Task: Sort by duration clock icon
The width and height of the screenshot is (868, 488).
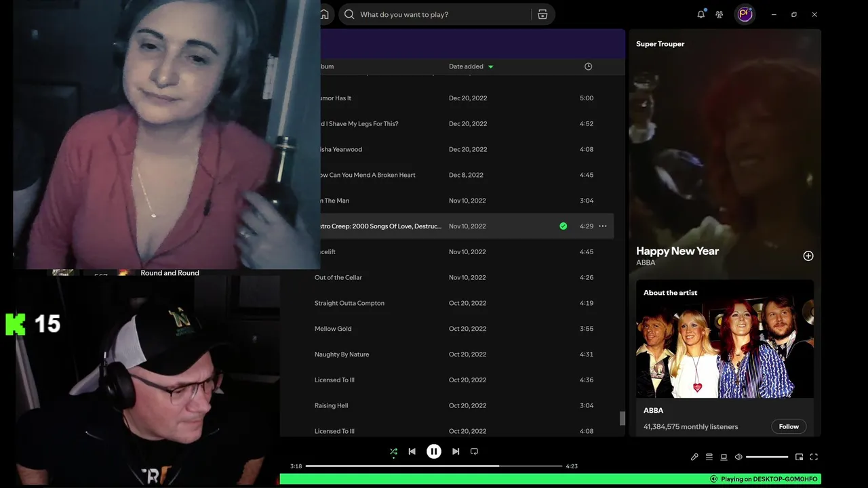Action: pyautogui.click(x=588, y=66)
